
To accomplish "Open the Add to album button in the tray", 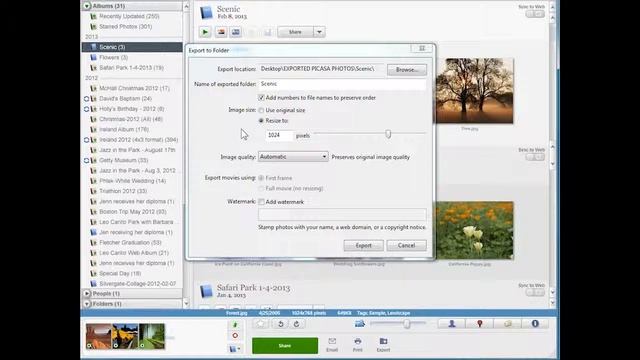I will tap(235, 349).
